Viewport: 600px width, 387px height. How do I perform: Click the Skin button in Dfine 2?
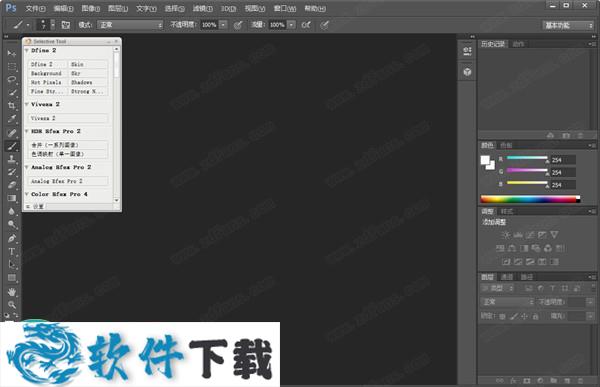[88, 64]
